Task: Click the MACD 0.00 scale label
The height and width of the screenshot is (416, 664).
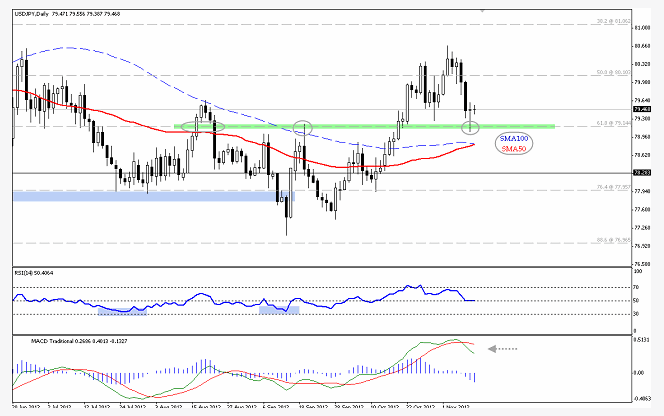Action: coord(639,373)
